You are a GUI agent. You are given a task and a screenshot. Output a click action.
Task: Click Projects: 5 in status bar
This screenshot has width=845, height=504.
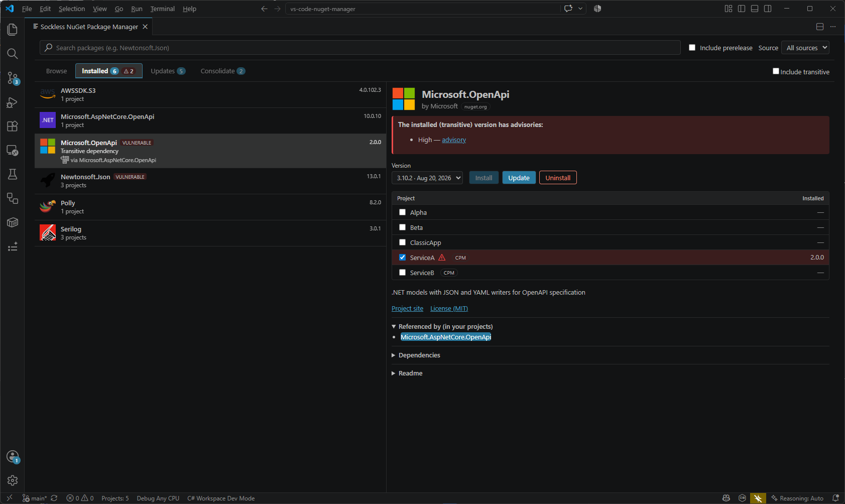click(x=115, y=498)
